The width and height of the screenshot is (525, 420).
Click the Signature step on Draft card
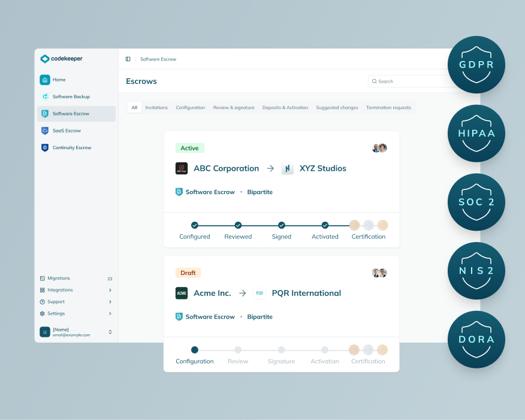point(282,350)
